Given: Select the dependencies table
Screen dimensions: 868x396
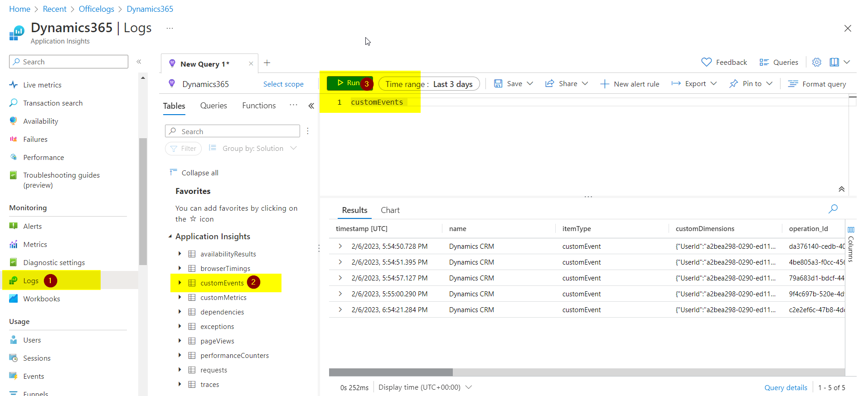Looking at the screenshot, I should pyautogui.click(x=222, y=312).
